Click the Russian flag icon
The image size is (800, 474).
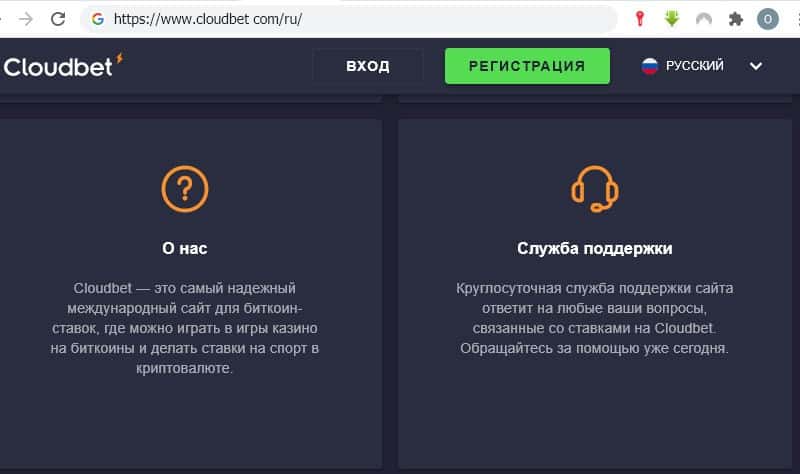point(649,66)
